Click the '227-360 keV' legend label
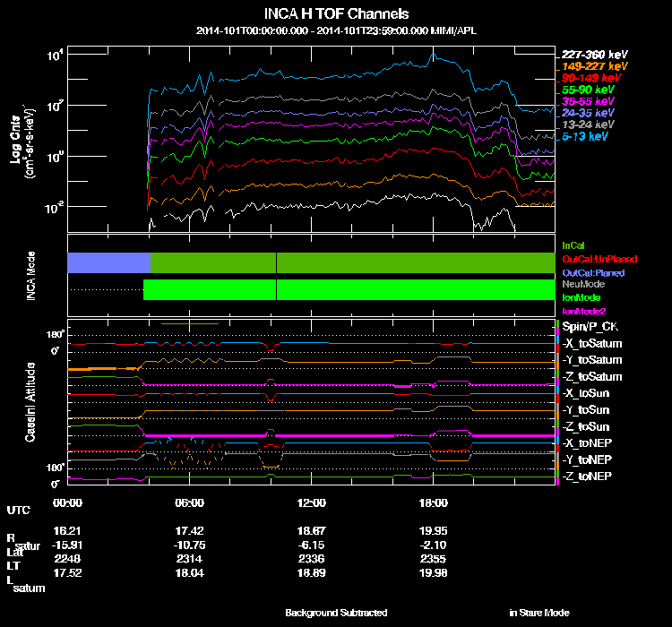 click(594, 55)
